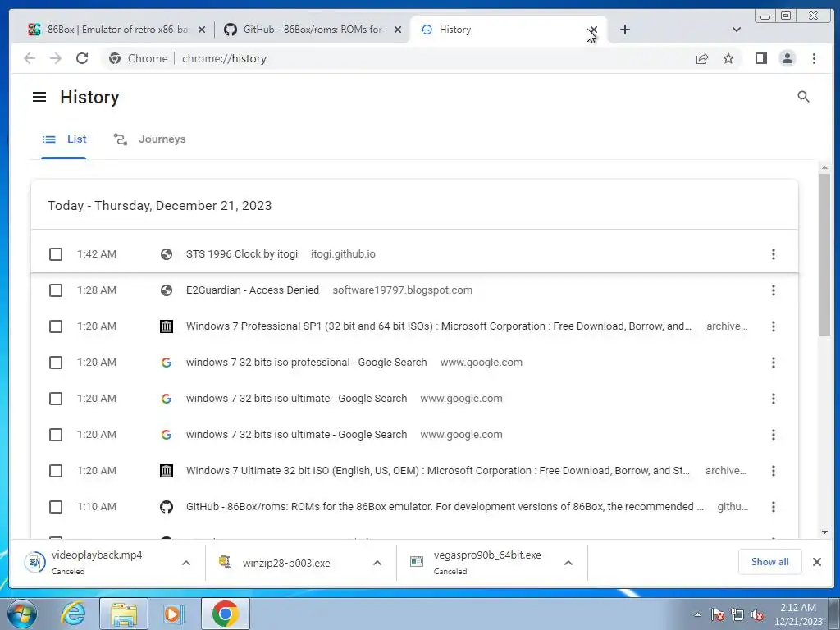Image resolution: width=840 pixels, height=630 pixels.
Task: Open Windows Start menu
Action: pyautogui.click(x=21, y=614)
